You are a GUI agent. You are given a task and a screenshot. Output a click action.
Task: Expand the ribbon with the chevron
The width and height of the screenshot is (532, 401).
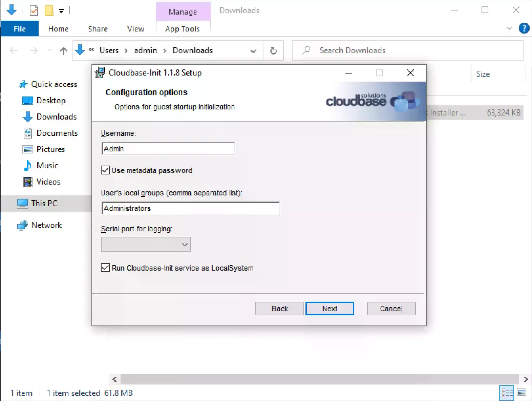tap(509, 28)
